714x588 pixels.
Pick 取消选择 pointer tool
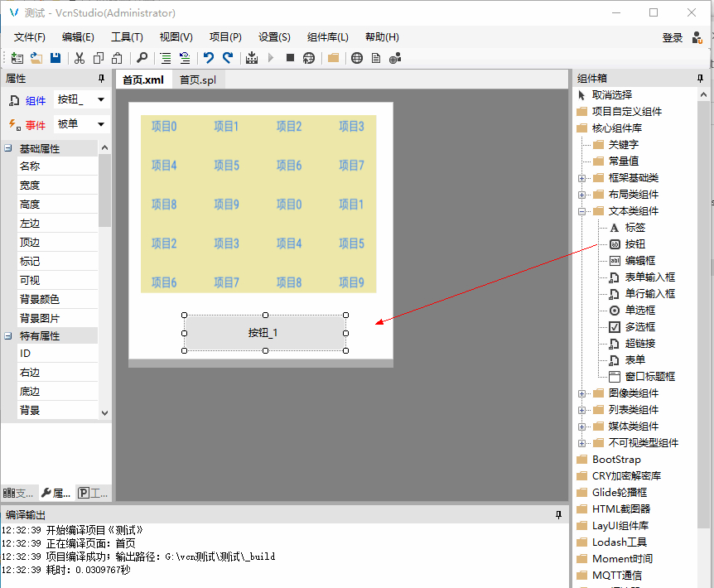[611, 95]
